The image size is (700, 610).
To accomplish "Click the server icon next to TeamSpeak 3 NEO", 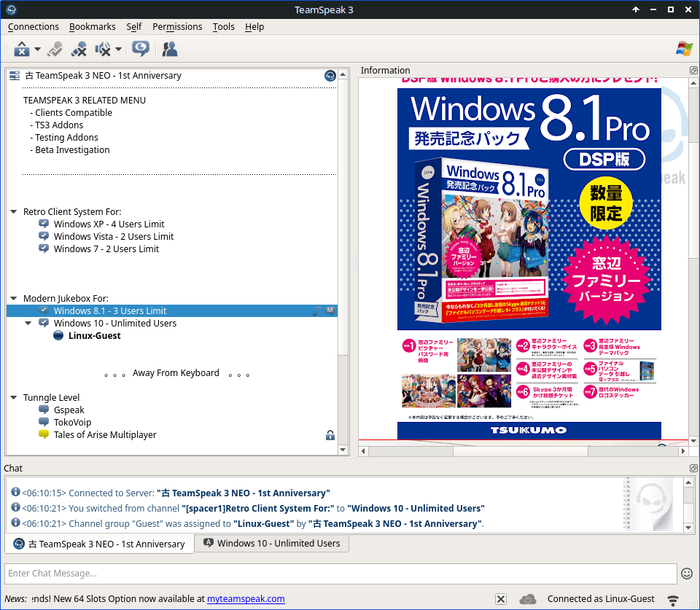I will coord(15,75).
